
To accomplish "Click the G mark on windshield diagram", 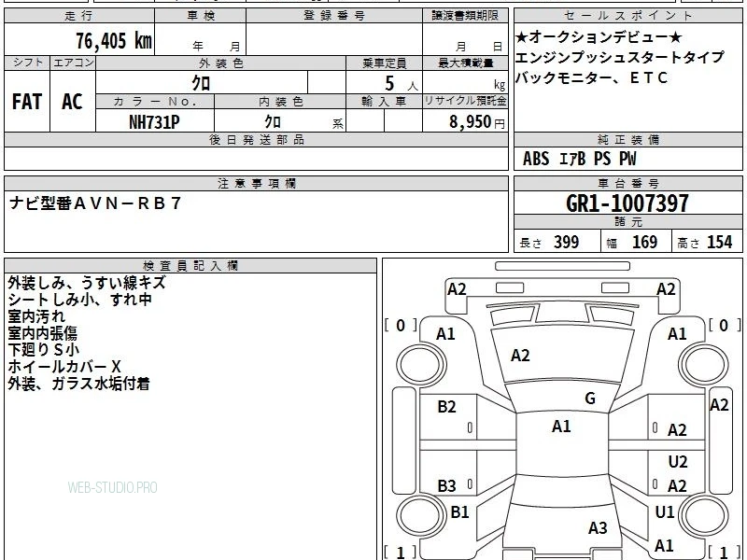I will 590,399.
